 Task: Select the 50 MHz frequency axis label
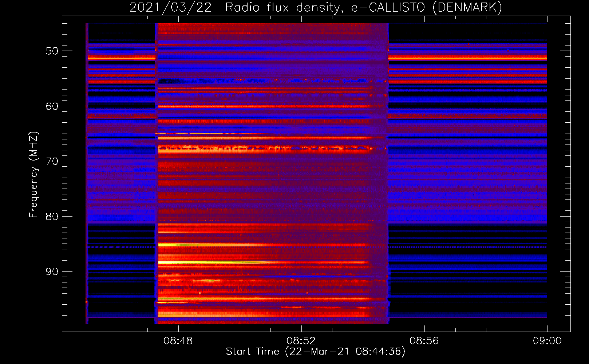pos(52,51)
